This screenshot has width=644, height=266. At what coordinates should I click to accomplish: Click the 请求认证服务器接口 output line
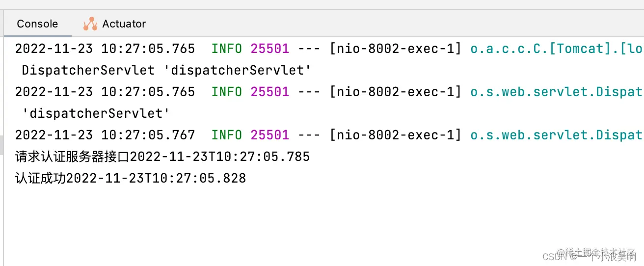[162, 157]
